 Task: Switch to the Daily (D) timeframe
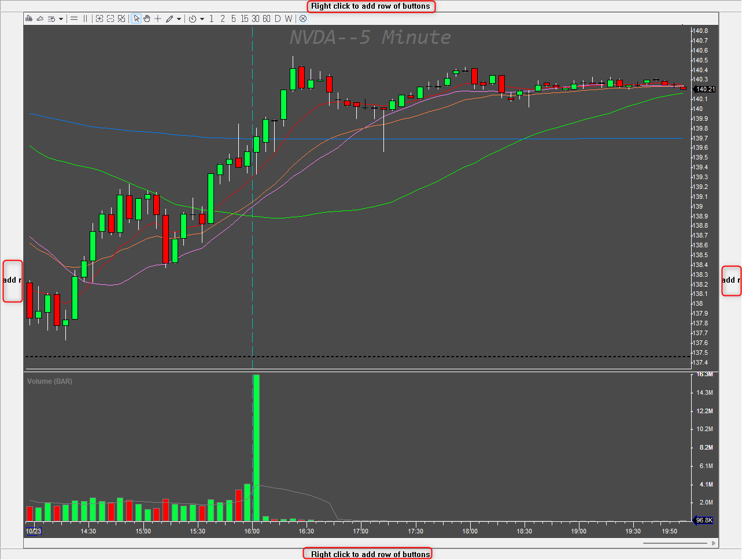tap(278, 18)
